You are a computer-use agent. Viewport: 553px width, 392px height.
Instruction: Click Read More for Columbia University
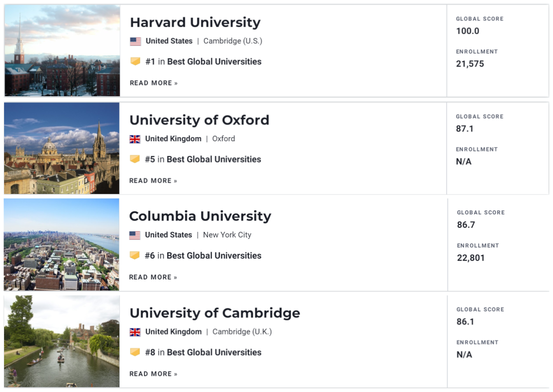[x=153, y=277]
